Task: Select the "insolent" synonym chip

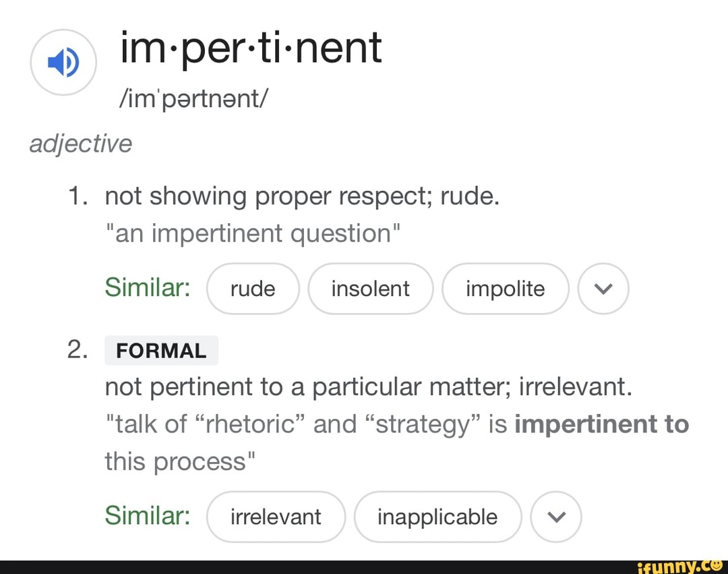Action: [370, 289]
